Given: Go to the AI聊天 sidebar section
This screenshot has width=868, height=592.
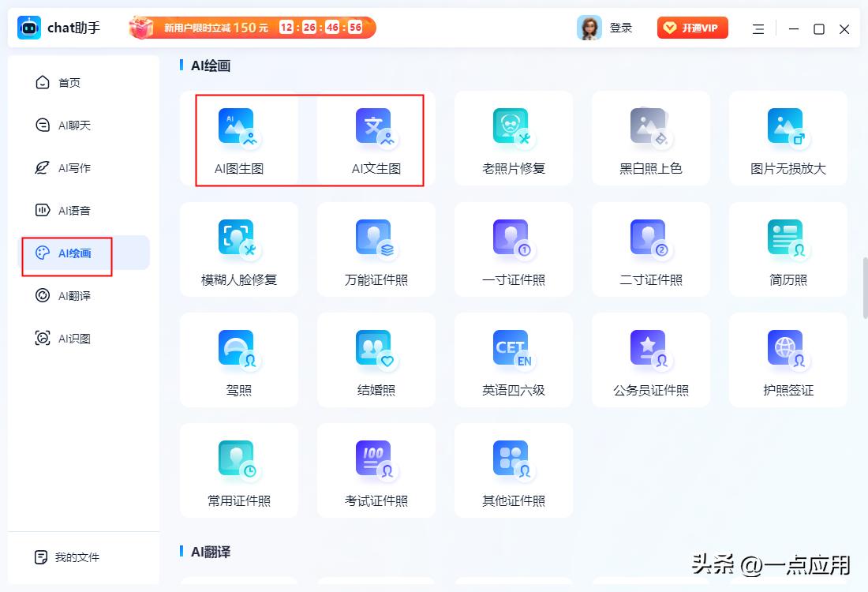Looking at the screenshot, I should pyautogui.click(x=74, y=126).
